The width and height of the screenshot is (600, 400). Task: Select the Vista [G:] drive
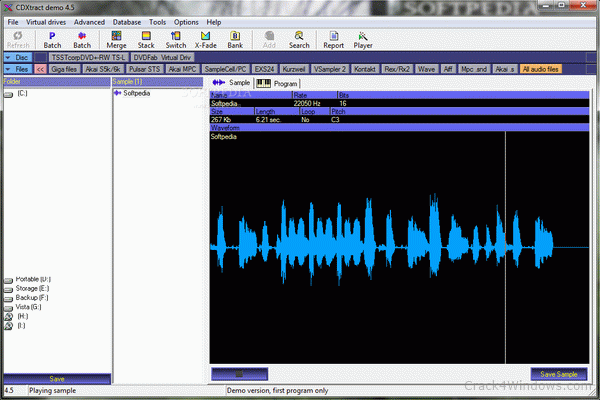23,307
